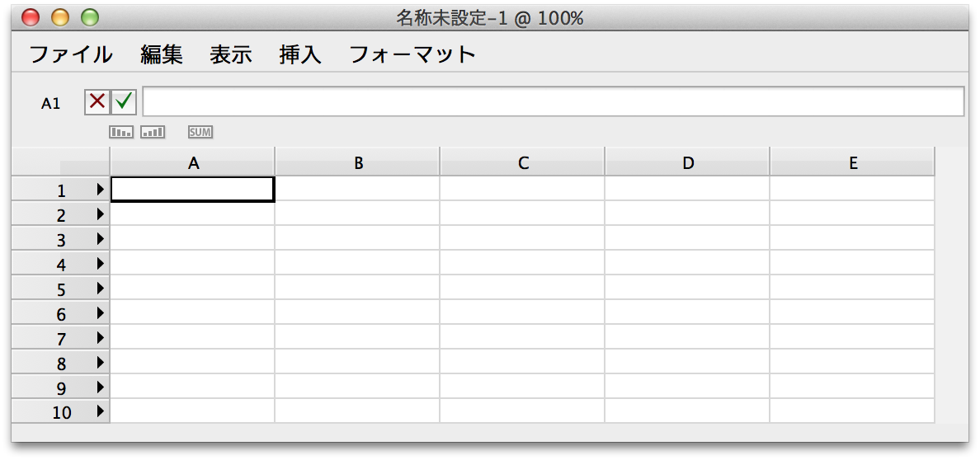Select cell B3 in the grid
Image resolution: width=980 pixels, height=460 pixels.
[357, 238]
